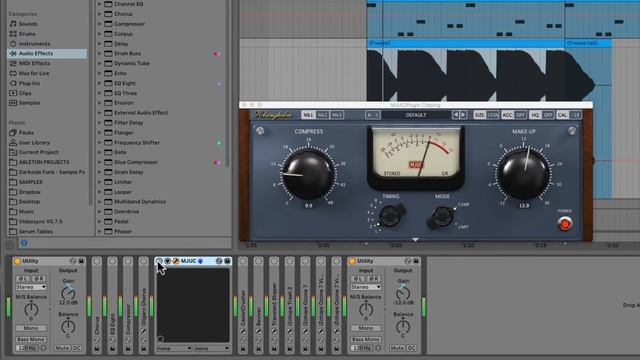Toggle the second Utility device activator
The image size is (640, 360).
(352, 261)
